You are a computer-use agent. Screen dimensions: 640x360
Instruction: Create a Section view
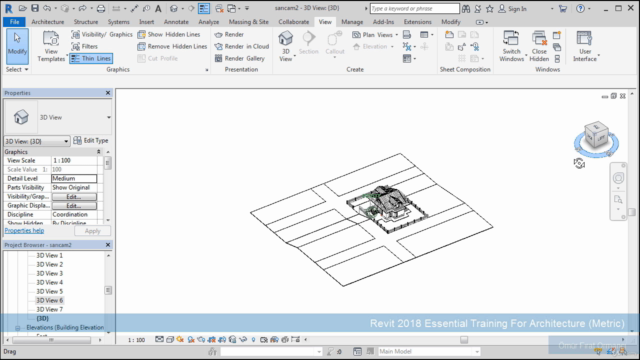309,43
